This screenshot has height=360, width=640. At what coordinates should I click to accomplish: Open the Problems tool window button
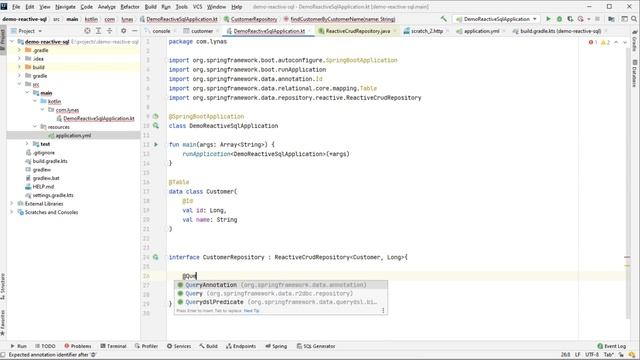coord(78,346)
